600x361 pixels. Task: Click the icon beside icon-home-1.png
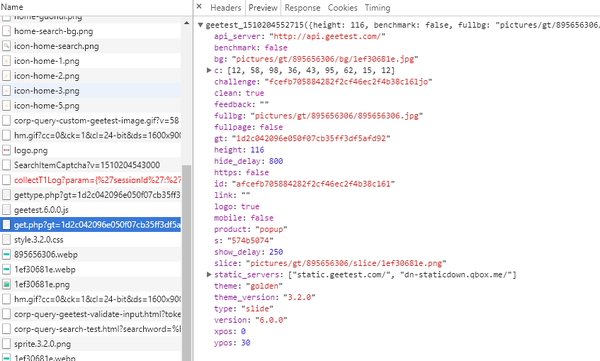click(6, 61)
